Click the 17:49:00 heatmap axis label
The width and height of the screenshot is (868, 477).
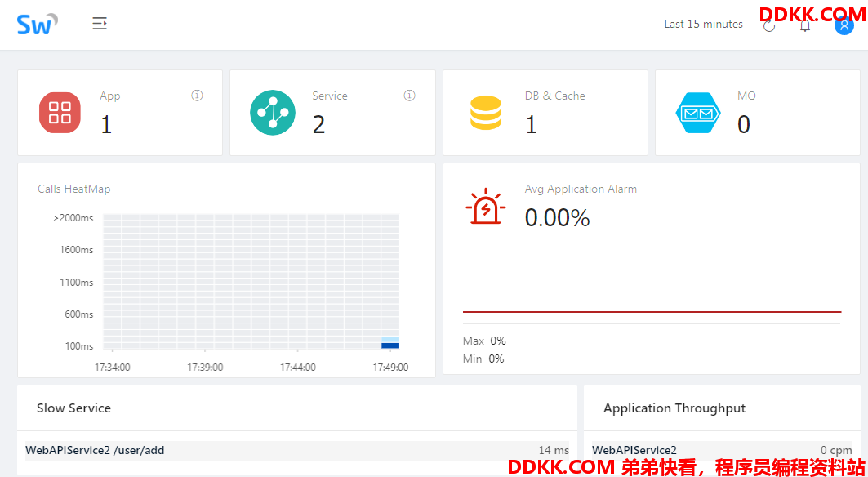coord(390,368)
